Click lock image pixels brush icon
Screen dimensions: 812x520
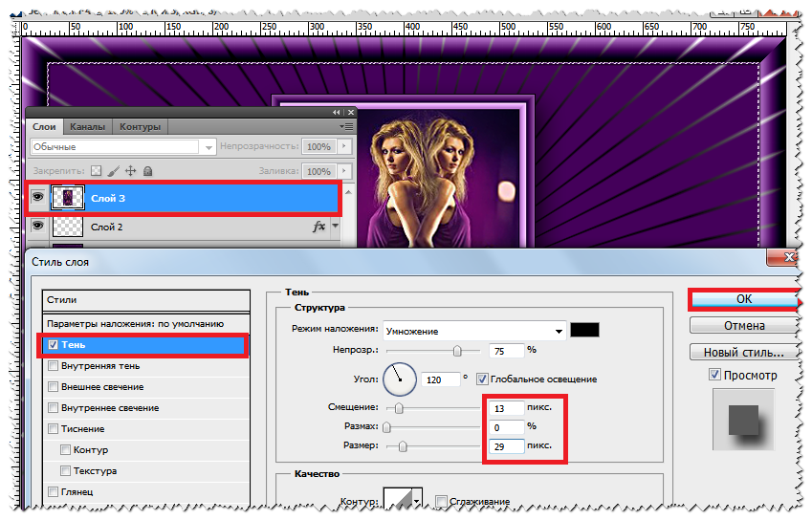pyautogui.click(x=114, y=171)
